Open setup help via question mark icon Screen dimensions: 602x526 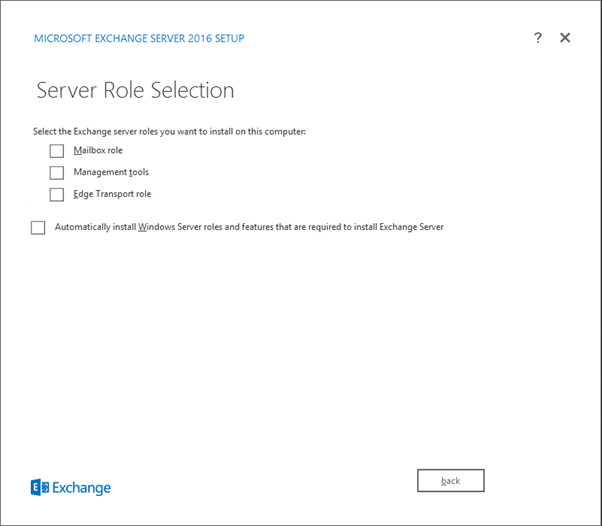coord(538,38)
